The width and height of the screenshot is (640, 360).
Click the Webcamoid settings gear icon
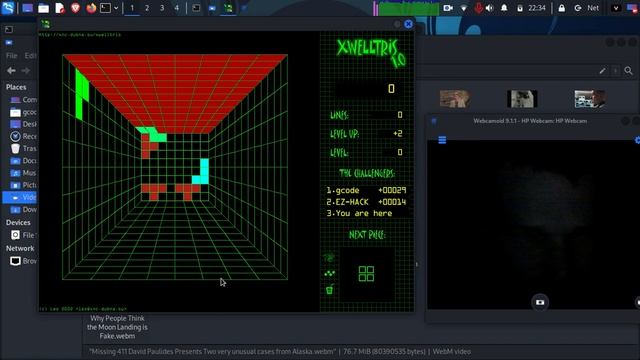[637, 140]
